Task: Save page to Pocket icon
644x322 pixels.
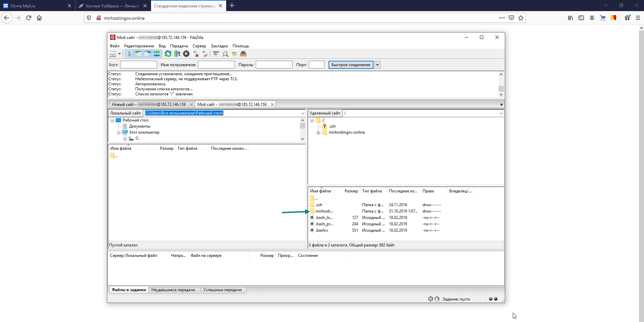Action: click(511, 18)
